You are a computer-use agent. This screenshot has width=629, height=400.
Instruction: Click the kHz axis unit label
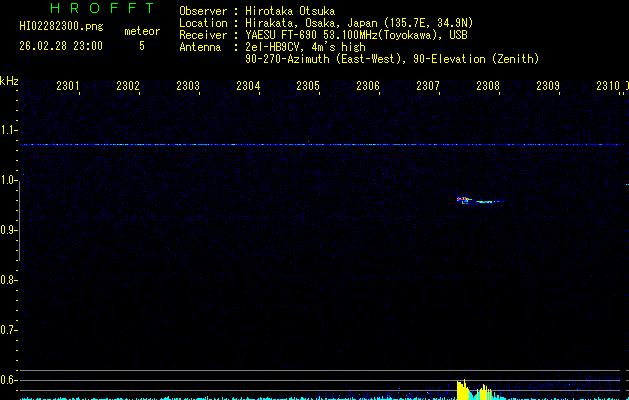point(9,80)
